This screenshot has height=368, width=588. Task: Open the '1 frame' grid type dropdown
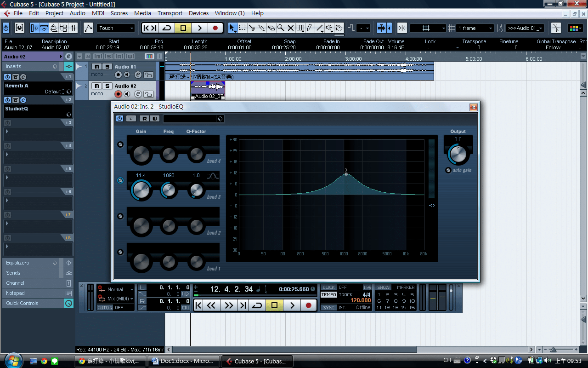[x=475, y=28]
